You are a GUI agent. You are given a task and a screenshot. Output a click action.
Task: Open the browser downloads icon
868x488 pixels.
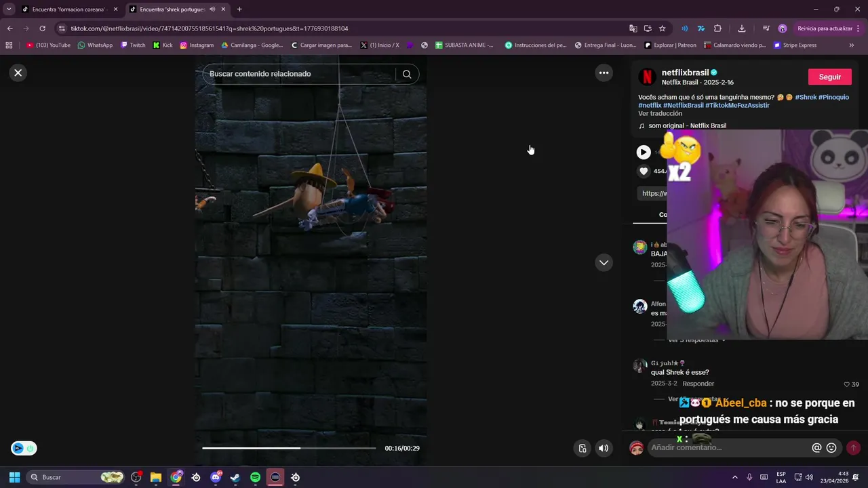coord(741,28)
